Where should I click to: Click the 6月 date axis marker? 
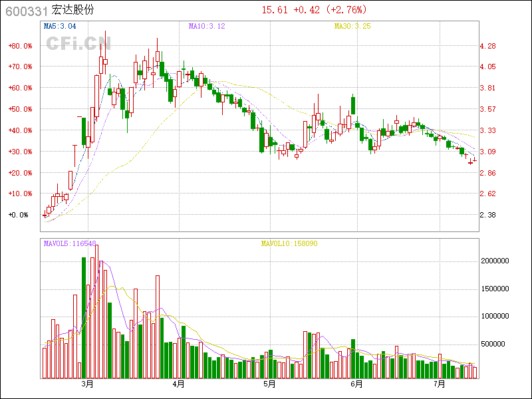click(356, 384)
